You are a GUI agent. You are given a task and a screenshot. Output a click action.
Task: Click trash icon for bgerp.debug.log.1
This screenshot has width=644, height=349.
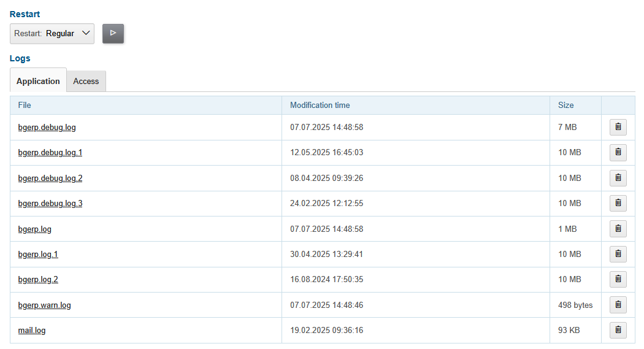tap(618, 152)
